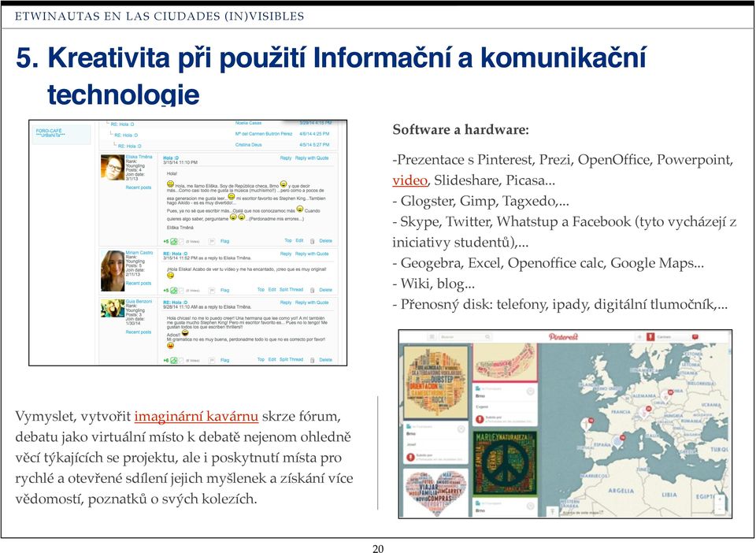Click the thumbs-down icon on Miriam's post
Viewport: 756px width, 553px height.
pyautogui.click(x=181, y=290)
